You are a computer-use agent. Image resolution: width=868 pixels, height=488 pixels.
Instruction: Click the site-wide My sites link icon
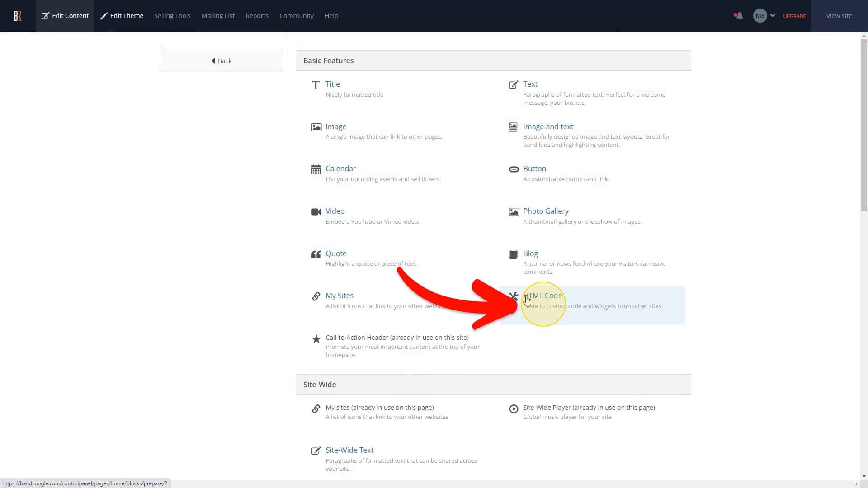pos(316,409)
